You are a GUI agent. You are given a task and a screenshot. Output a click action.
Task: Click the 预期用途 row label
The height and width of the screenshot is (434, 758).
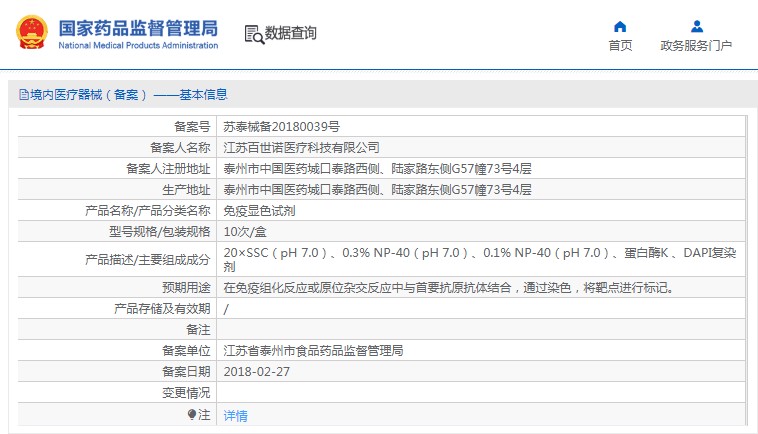click(187, 288)
